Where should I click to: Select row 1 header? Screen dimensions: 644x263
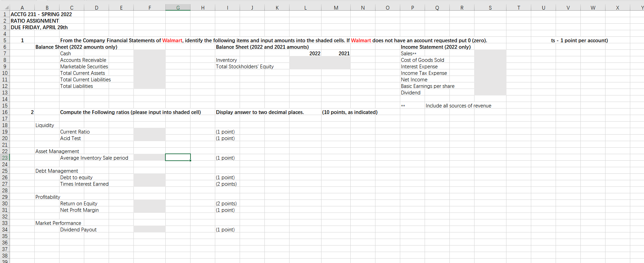[x=5, y=14]
